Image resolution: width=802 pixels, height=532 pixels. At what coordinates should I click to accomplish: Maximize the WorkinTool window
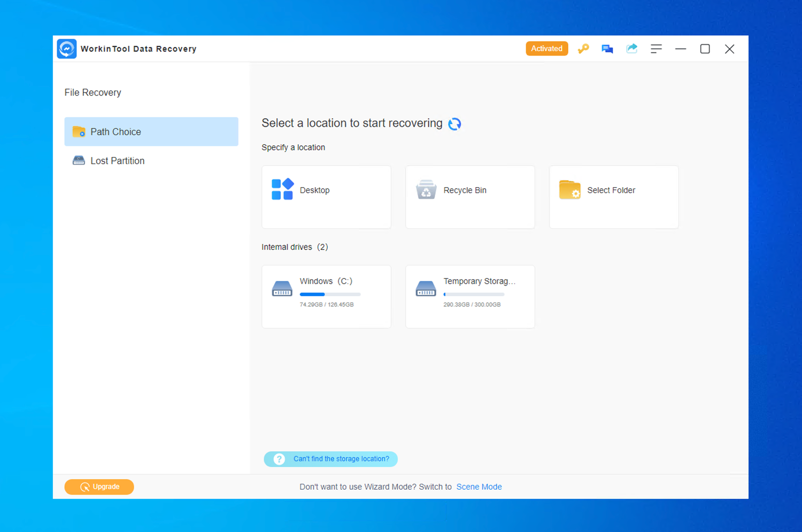[705, 49]
